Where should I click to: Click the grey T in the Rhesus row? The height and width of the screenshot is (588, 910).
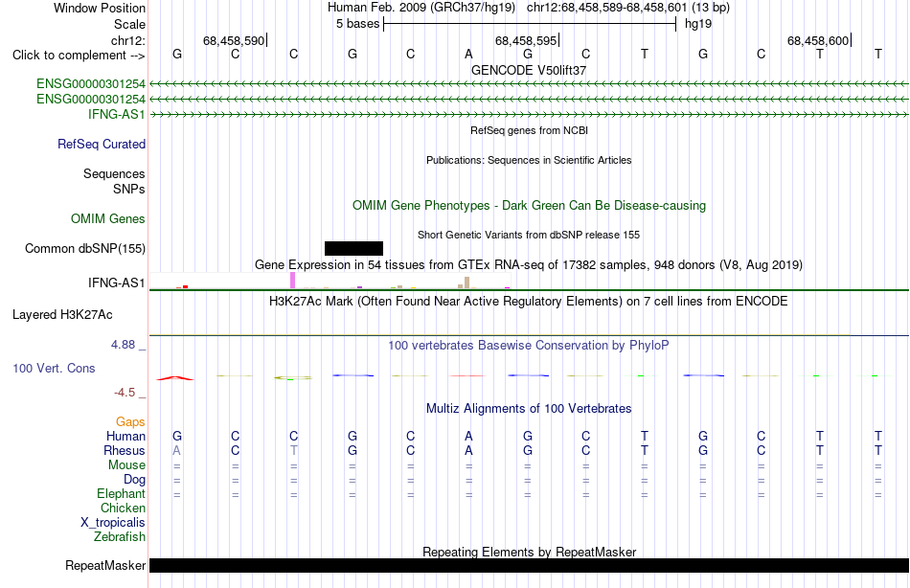point(294,451)
